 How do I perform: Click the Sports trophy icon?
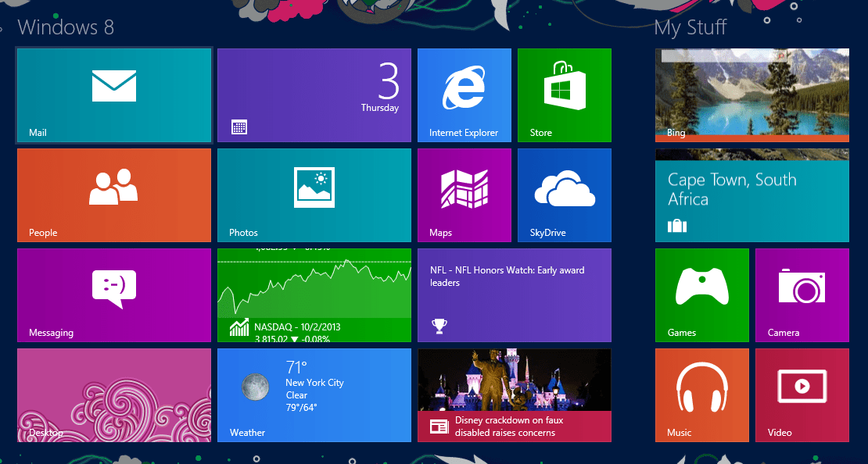coord(439,327)
